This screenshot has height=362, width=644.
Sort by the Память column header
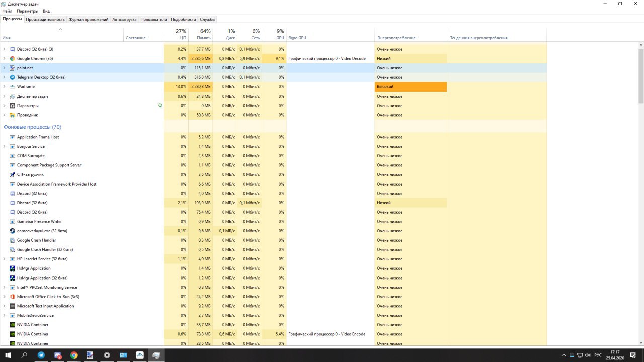pyautogui.click(x=201, y=34)
